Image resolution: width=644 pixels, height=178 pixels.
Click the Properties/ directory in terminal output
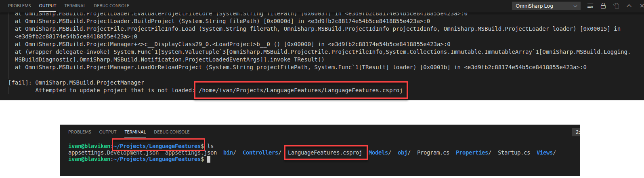[x=473, y=153]
